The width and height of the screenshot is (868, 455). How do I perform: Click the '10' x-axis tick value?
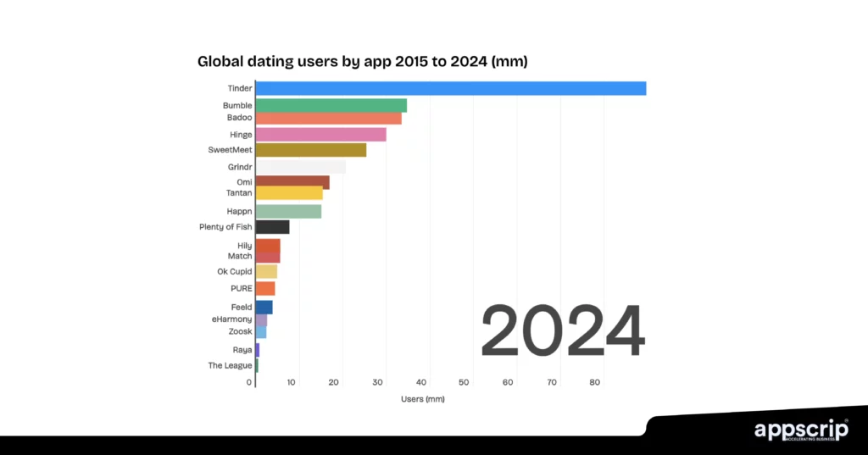point(292,382)
